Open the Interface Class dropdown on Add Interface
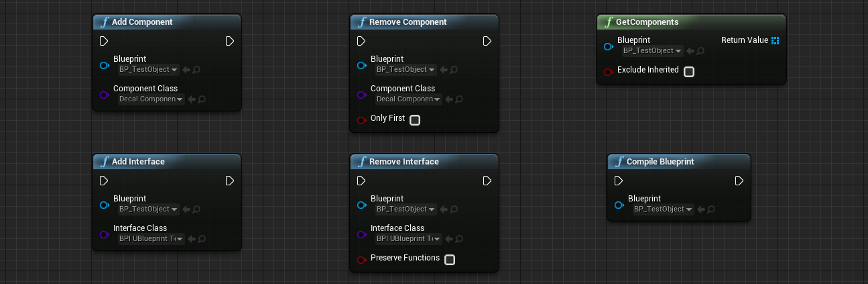The image size is (868, 284). coord(151,239)
